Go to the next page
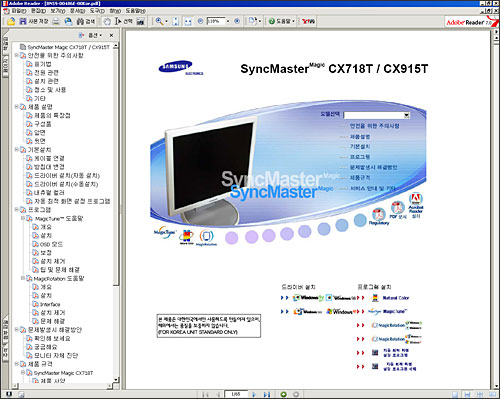 coord(254,394)
